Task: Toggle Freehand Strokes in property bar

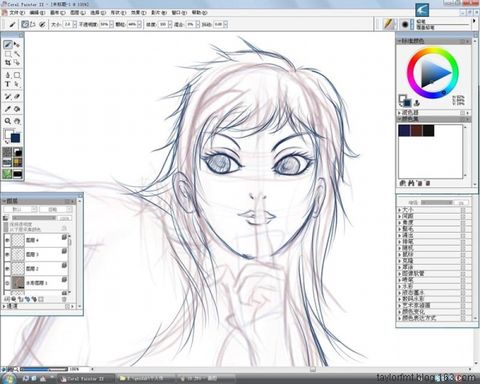Action: [25, 24]
